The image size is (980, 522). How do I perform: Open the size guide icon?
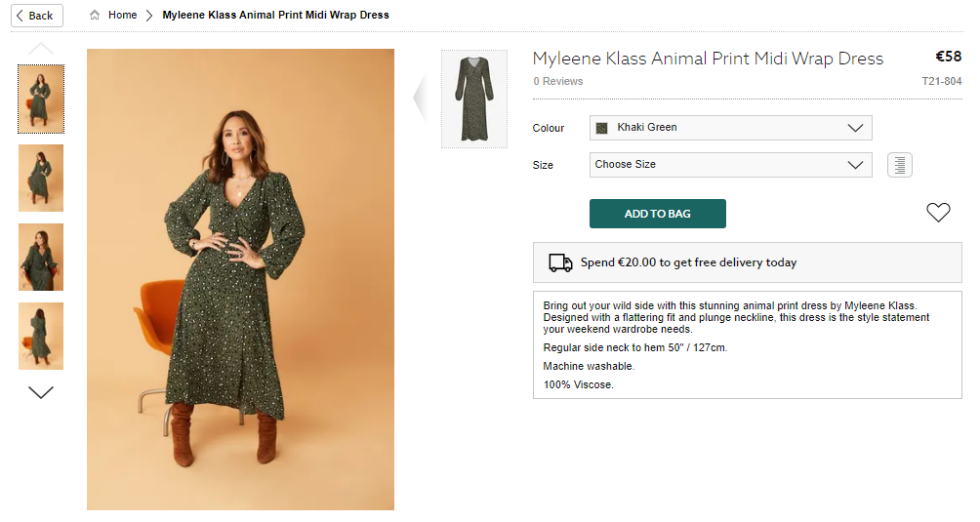(899, 165)
